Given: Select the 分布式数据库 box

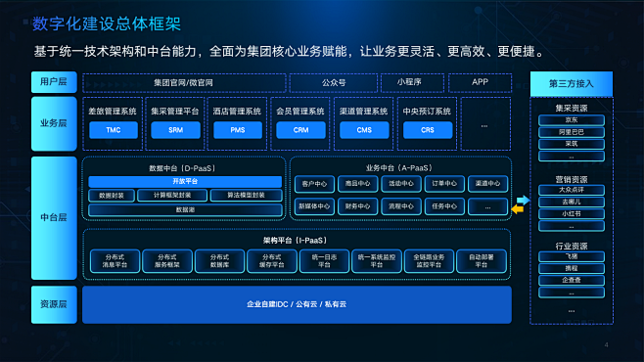Looking at the screenshot, I should point(220,261).
